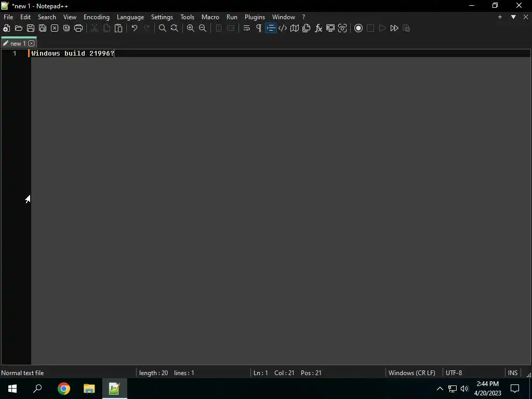
Task: Create a new file with toolbar icon
Action: (6, 28)
